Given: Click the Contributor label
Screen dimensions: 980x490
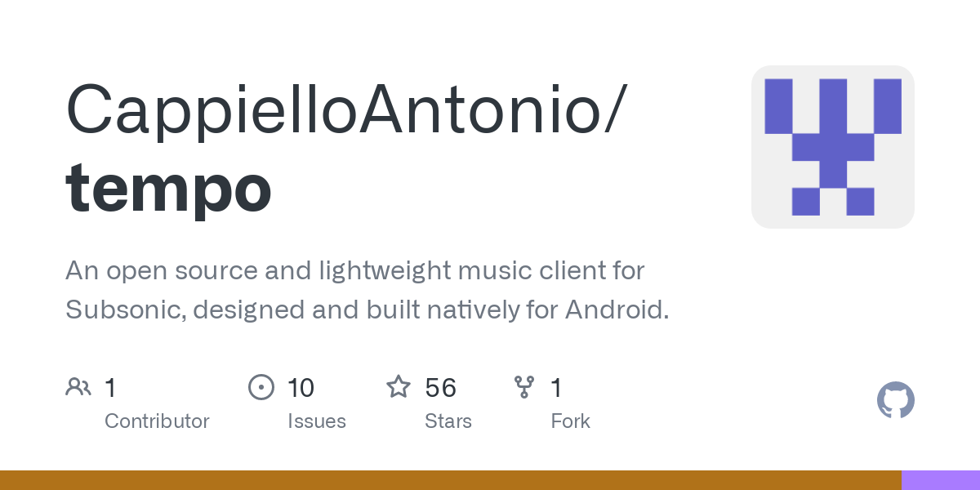Looking at the screenshot, I should click(157, 421).
